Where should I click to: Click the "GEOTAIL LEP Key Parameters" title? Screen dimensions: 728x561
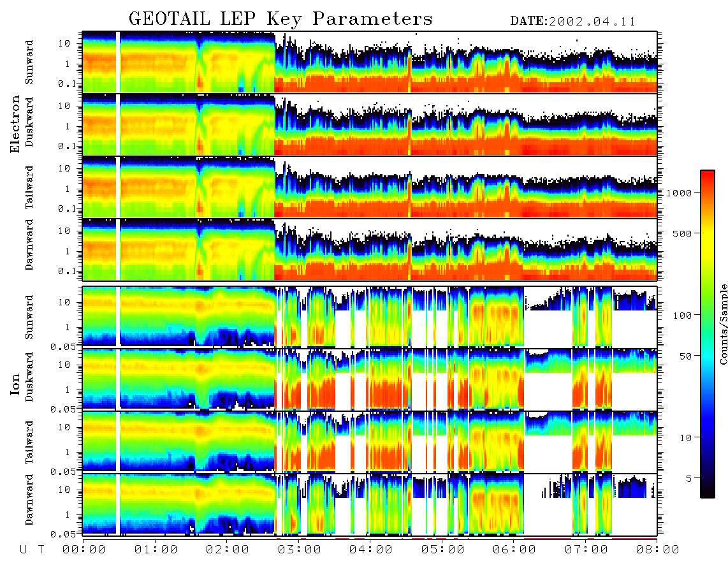point(280,19)
